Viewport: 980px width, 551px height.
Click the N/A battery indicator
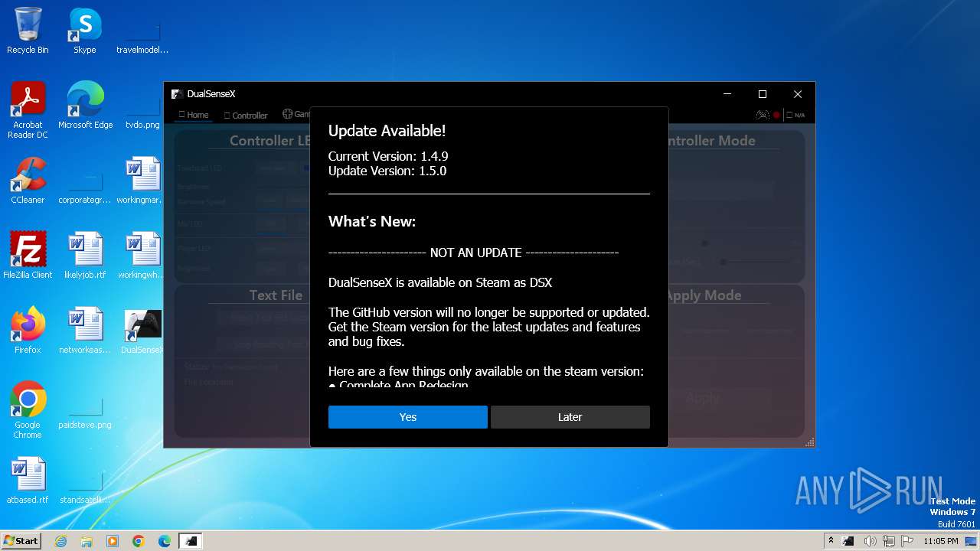pyautogui.click(x=795, y=115)
